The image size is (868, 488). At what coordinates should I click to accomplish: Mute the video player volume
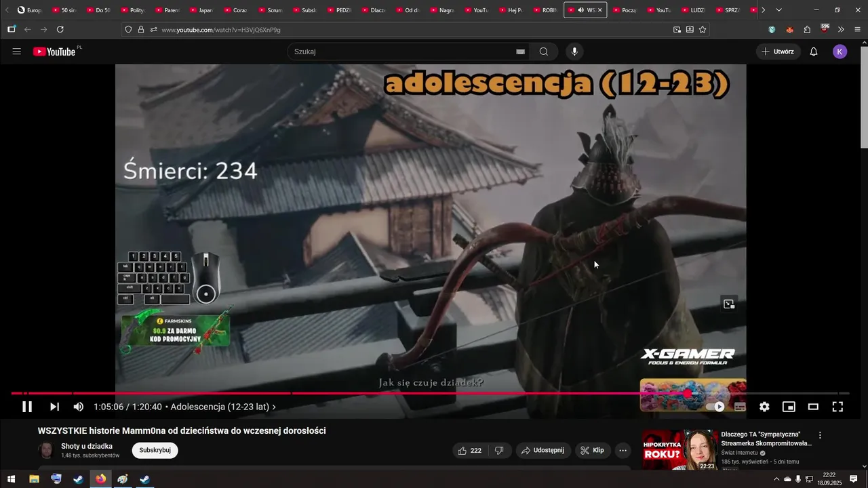[x=79, y=407]
